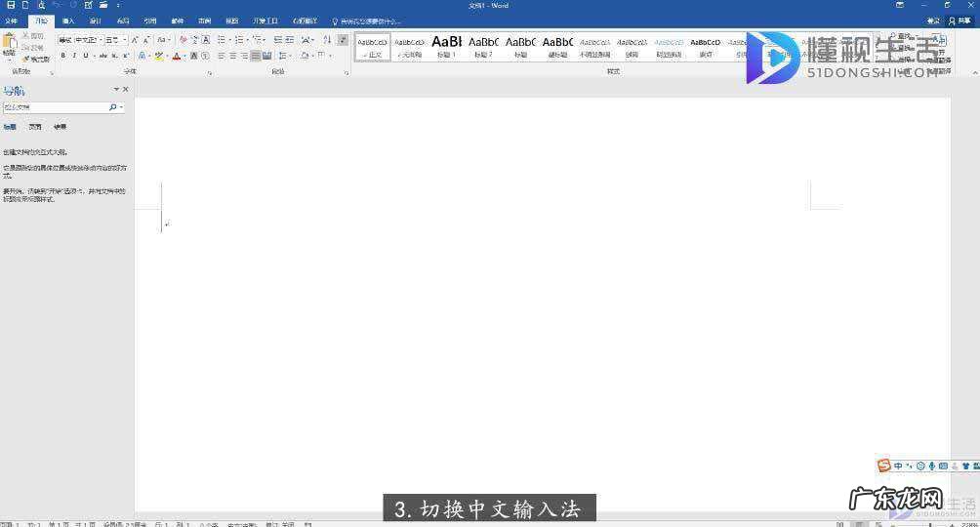Toggle underline formatting
The width and height of the screenshot is (980, 527).
click(86, 56)
